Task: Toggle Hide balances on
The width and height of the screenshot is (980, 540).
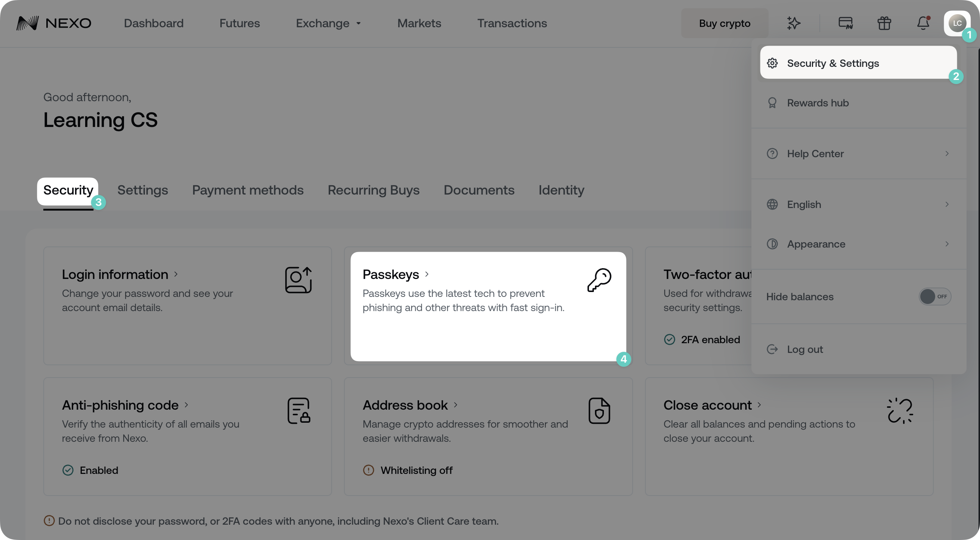Action: tap(935, 297)
